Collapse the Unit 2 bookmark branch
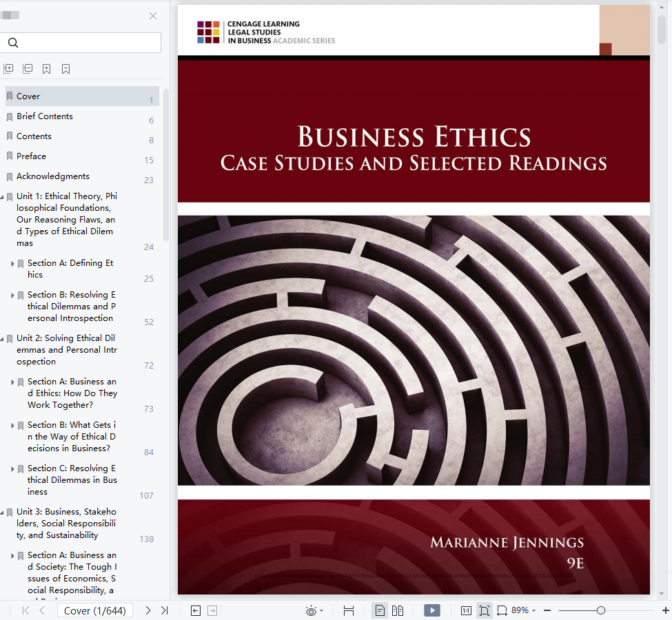 [2, 339]
